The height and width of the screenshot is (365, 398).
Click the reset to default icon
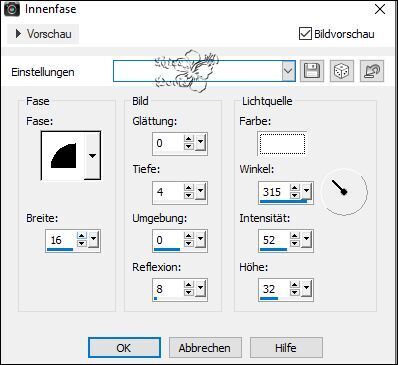coord(372,71)
